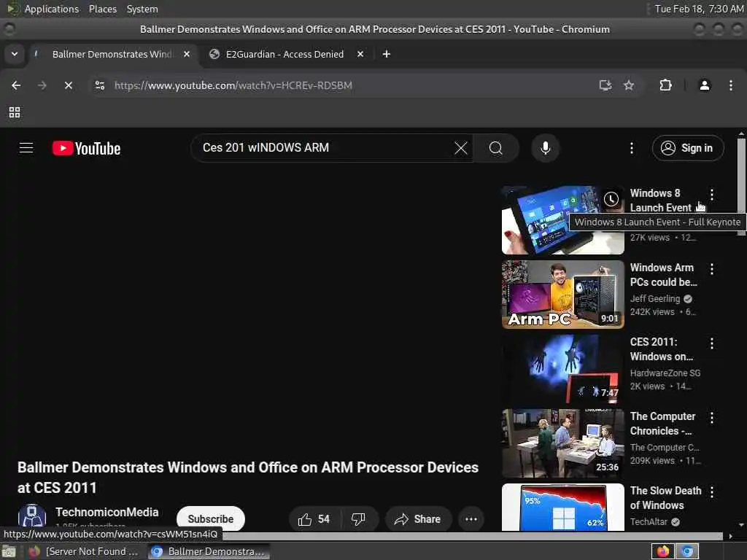Install app icon in the address bar

[605, 85]
